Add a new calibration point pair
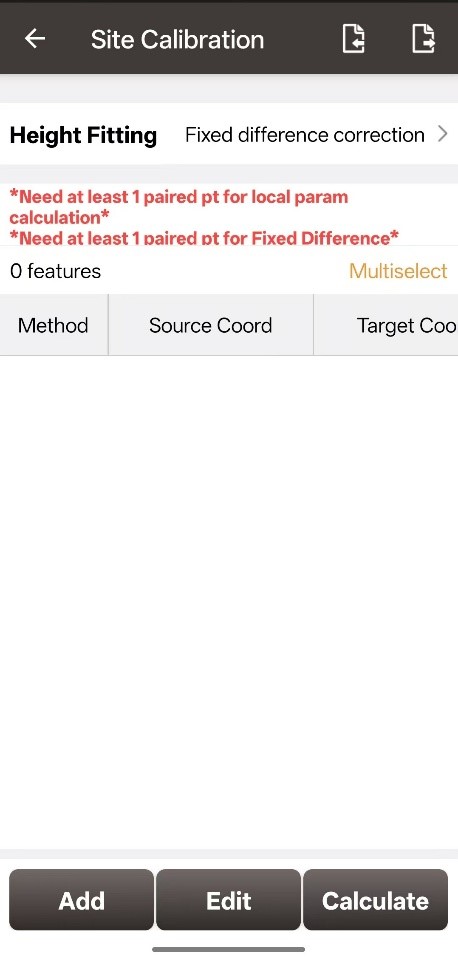This screenshot has width=458, height=961. point(82,900)
